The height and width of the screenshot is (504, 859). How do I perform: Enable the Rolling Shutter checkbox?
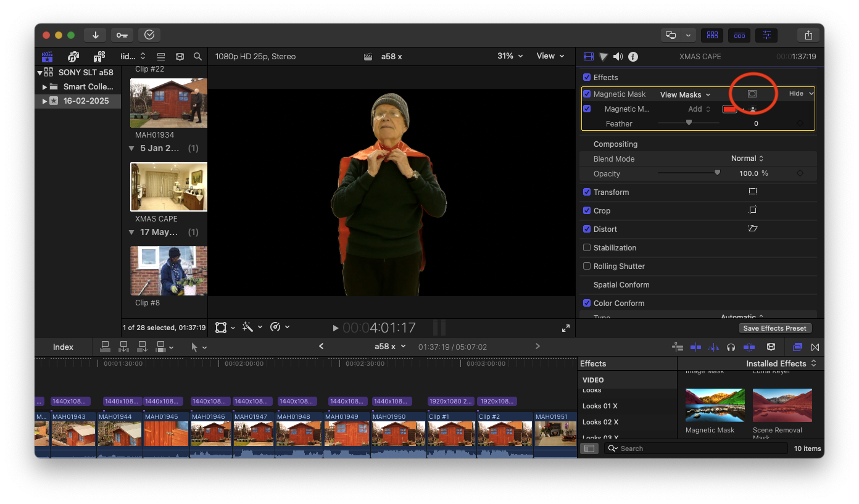pos(587,266)
